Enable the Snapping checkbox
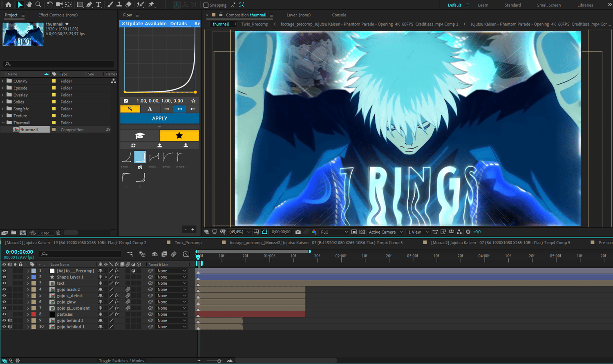The image size is (613, 364). point(206,5)
